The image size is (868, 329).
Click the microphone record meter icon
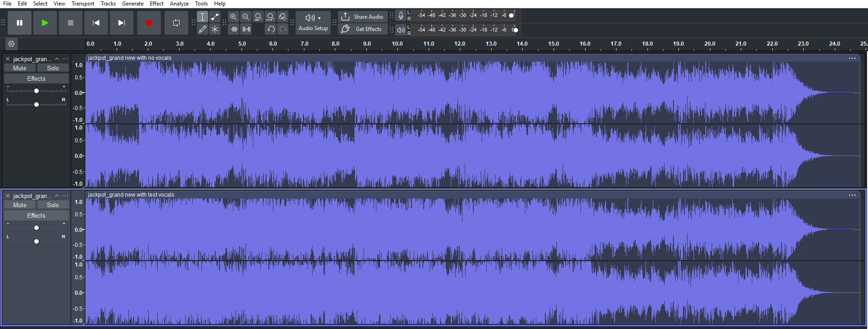[401, 16]
